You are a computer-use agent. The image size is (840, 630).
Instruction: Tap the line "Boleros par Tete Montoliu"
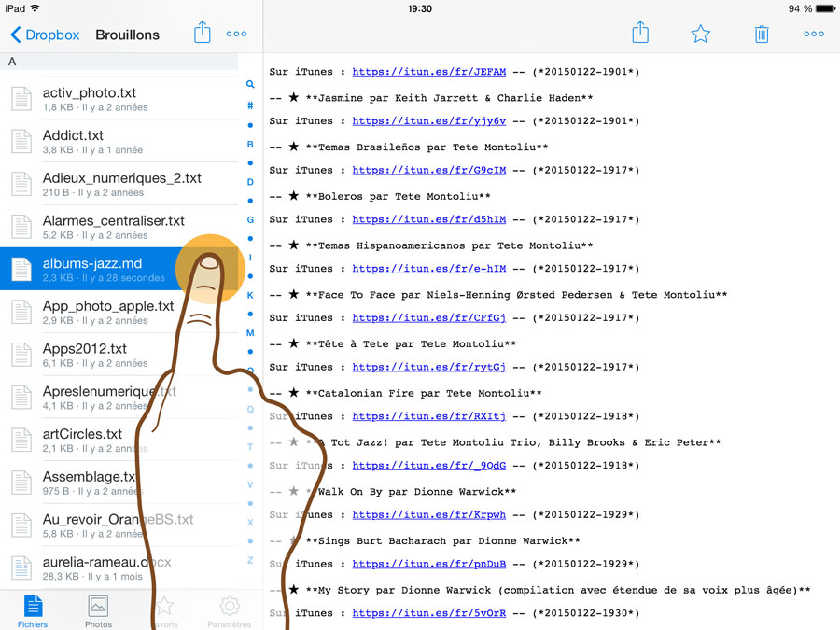380,197
